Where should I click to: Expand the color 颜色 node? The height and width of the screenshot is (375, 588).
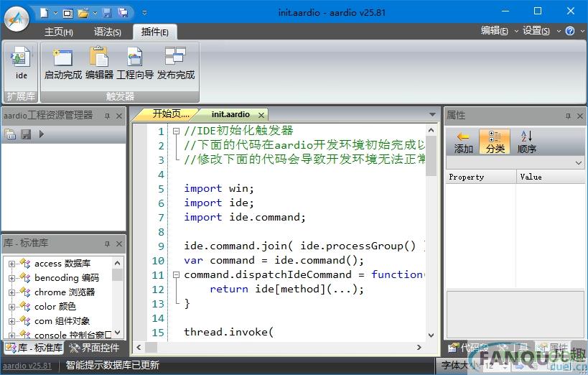click(11, 307)
